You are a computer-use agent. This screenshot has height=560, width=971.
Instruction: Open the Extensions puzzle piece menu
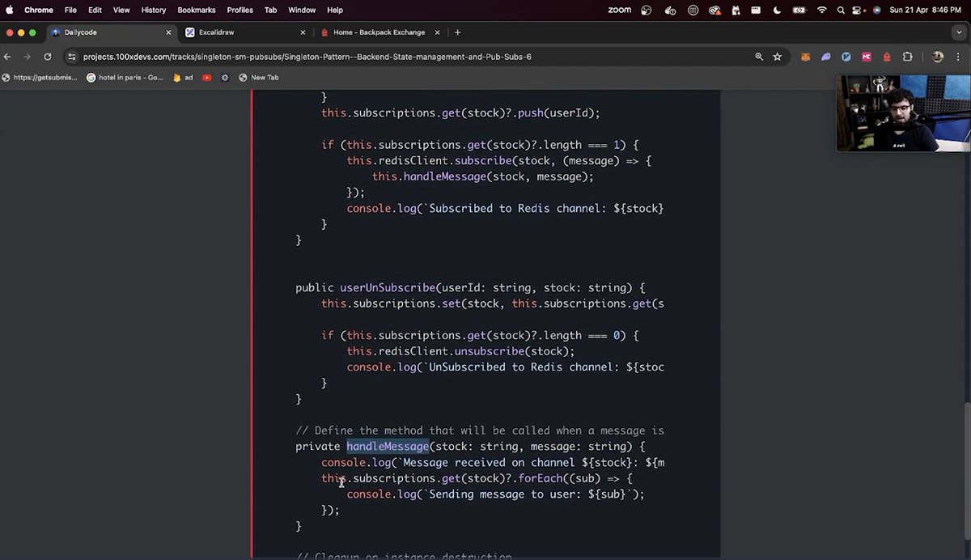907,57
